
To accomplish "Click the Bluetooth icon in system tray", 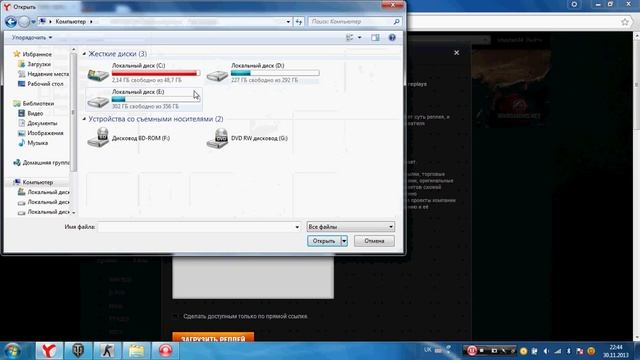I will tap(569, 351).
